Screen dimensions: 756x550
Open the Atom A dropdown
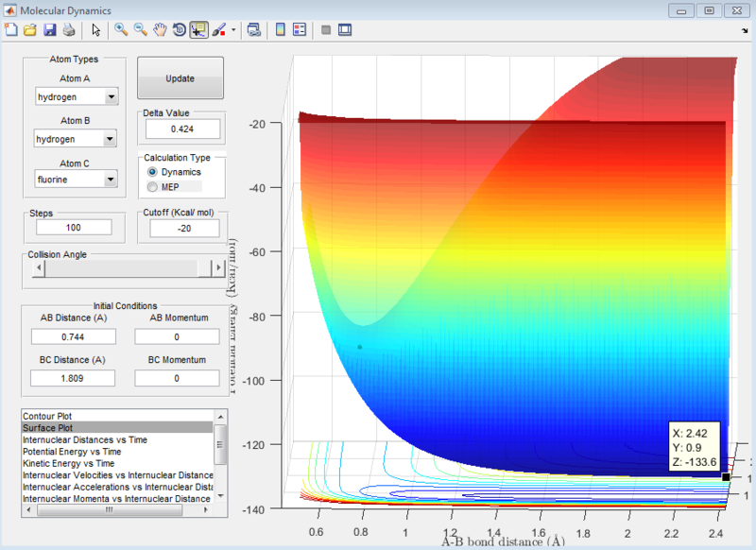[x=111, y=97]
